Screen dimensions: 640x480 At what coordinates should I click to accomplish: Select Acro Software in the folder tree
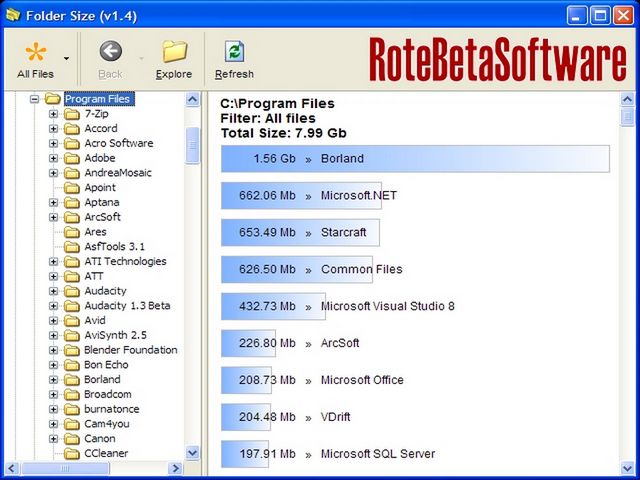[x=119, y=143]
